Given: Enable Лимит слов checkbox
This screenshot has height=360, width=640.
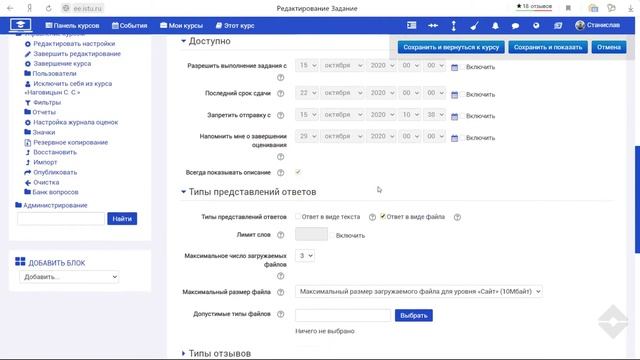Looking at the screenshot, I should click(x=332, y=236).
